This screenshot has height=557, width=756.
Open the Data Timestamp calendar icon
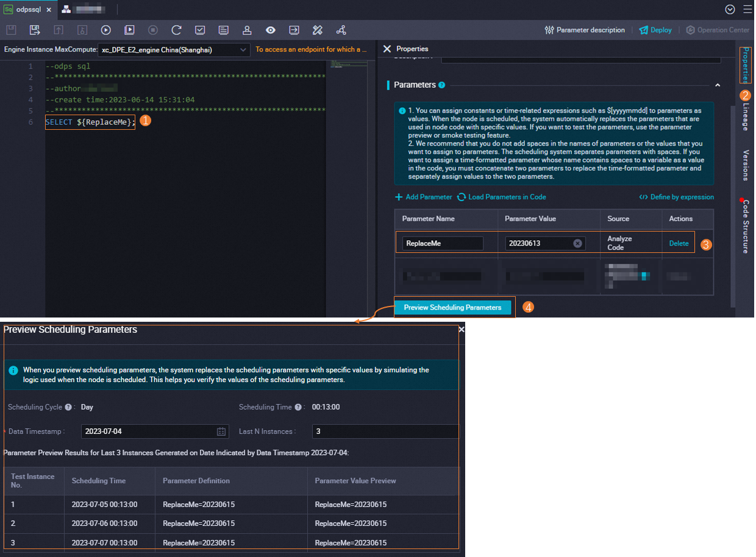tap(221, 431)
